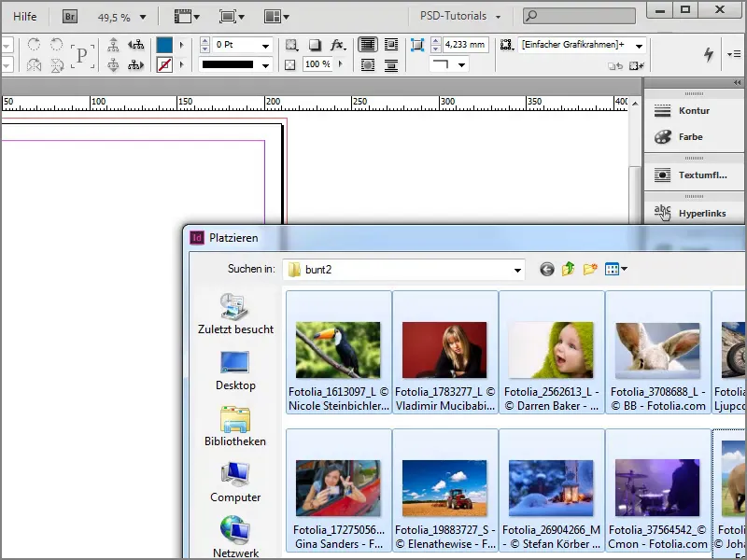Select drummer thumbnail Fotolia_37564542

658,490
